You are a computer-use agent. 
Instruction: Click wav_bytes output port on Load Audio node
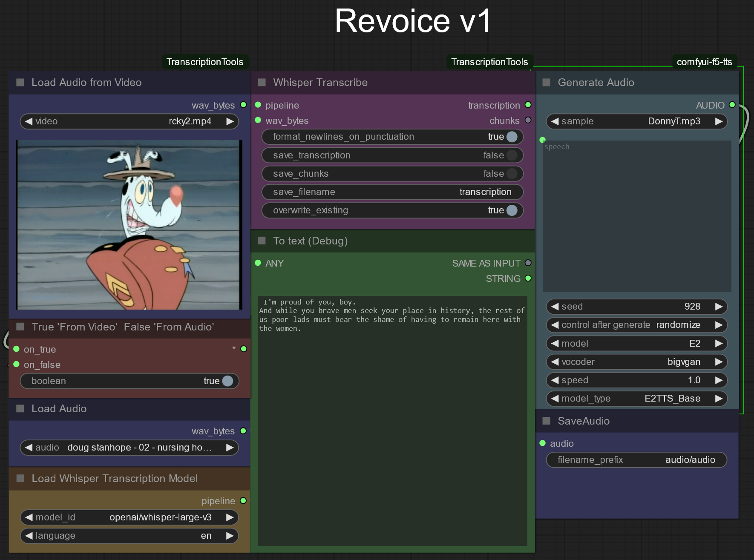tap(243, 431)
